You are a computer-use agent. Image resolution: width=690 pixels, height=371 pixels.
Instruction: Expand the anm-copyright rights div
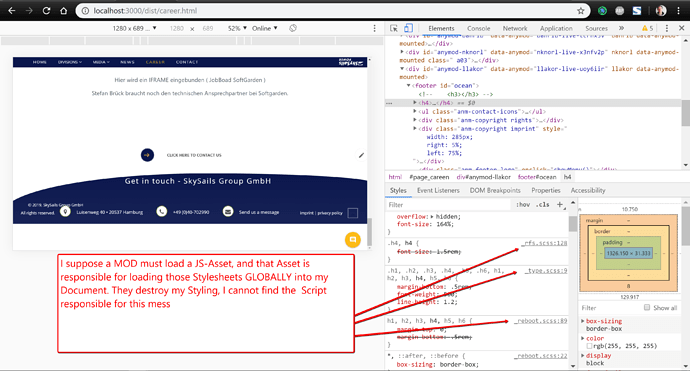[x=415, y=120]
